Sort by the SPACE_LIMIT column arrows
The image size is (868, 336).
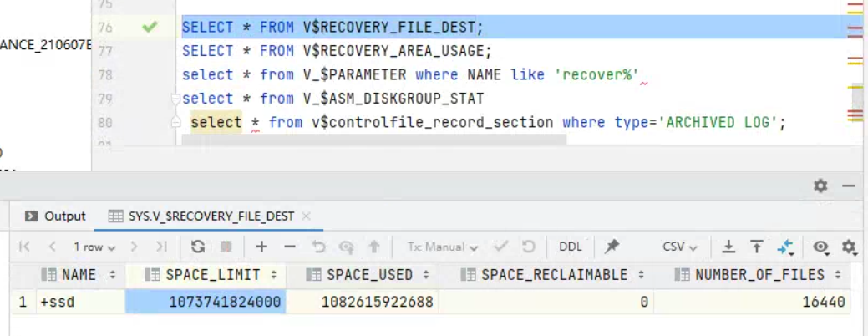coord(273,274)
